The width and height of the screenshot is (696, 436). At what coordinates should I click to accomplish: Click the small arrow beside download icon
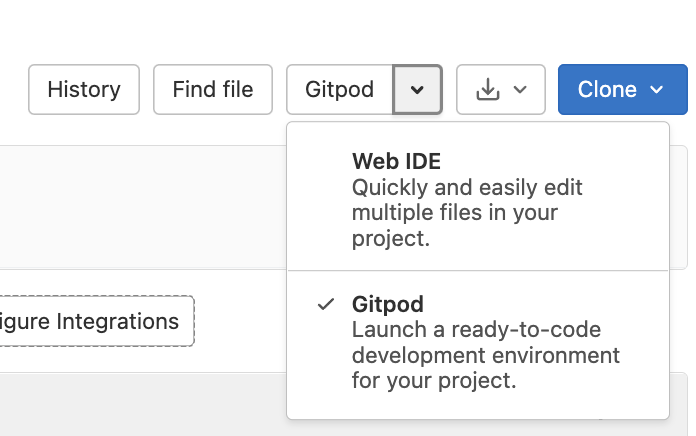click(519, 90)
